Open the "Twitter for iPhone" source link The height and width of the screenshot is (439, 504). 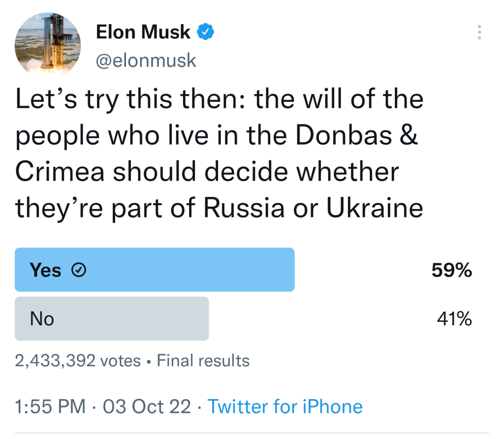pyautogui.click(x=285, y=407)
